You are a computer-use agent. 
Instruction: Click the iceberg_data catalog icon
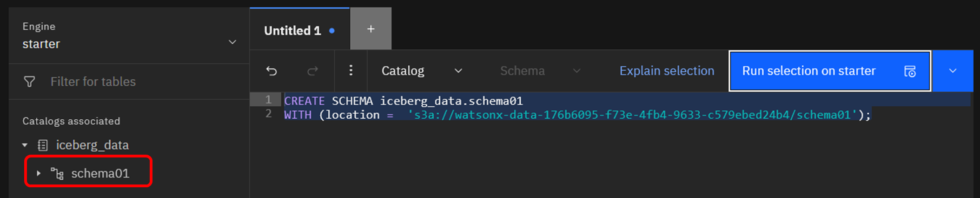tap(43, 145)
